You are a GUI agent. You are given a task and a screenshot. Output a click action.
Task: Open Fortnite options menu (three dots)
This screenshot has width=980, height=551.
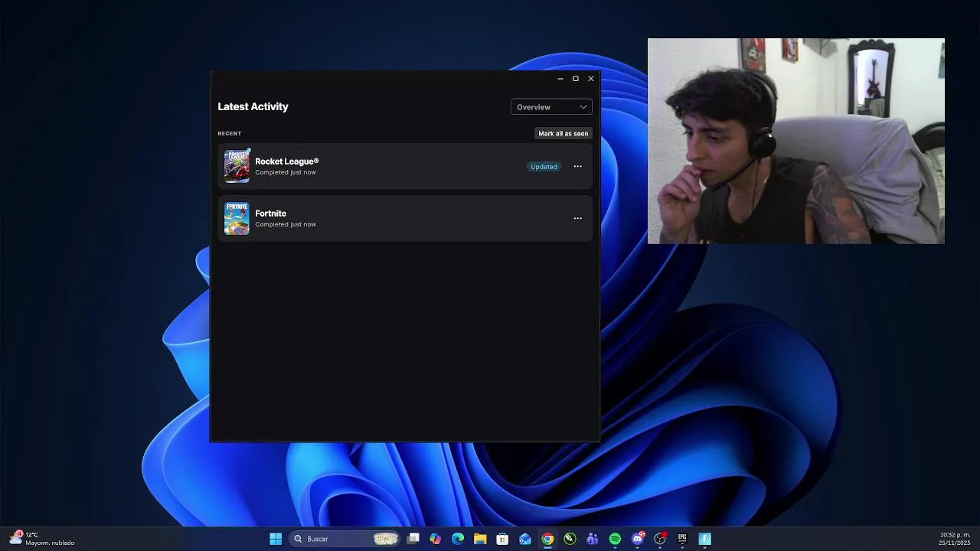tap(577, 218)
